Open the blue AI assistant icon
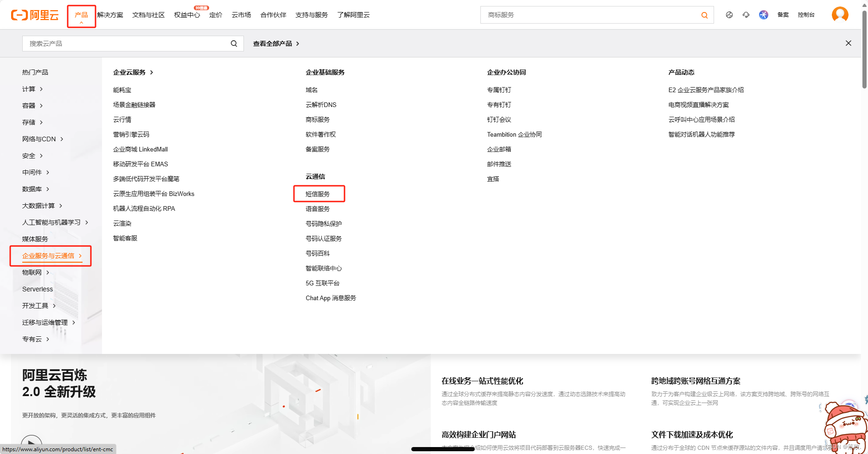 tap(764, 15)
